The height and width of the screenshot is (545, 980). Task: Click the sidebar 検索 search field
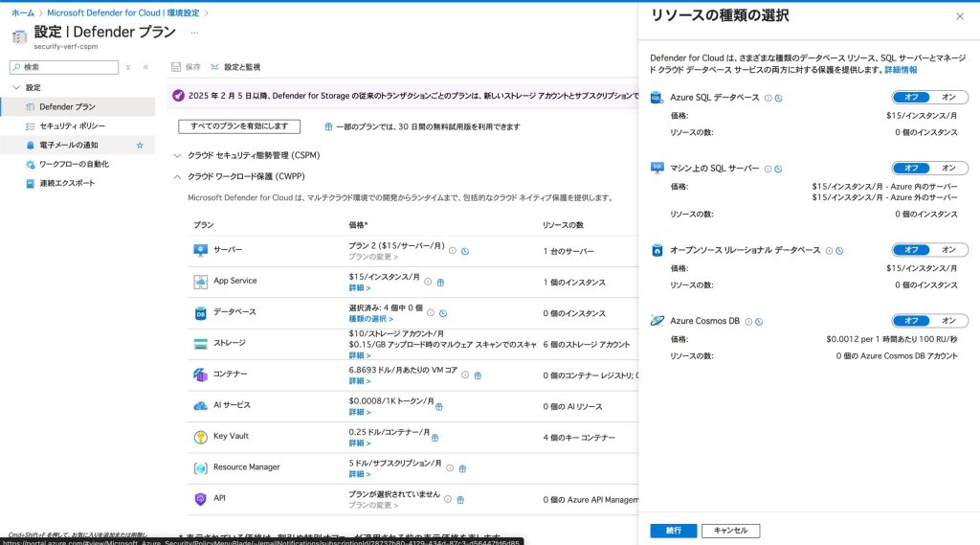[67, 67]
